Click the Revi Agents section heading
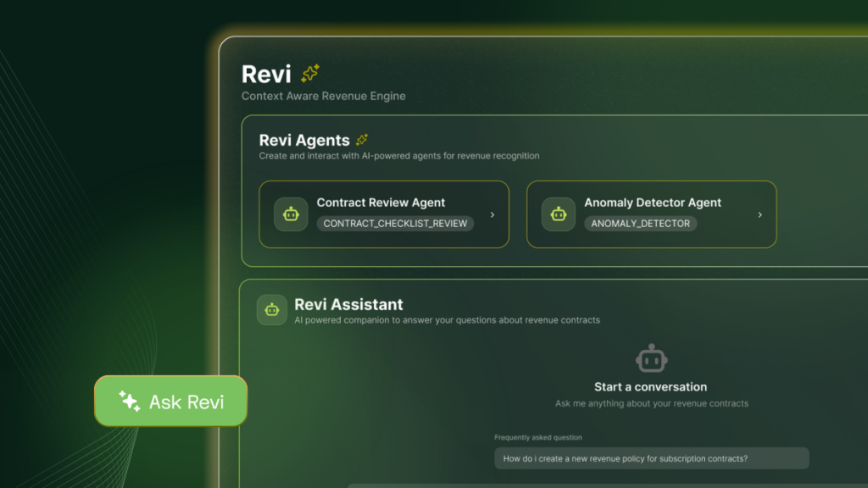The width and height of the screenshot is (868, 488). (303, 141)
